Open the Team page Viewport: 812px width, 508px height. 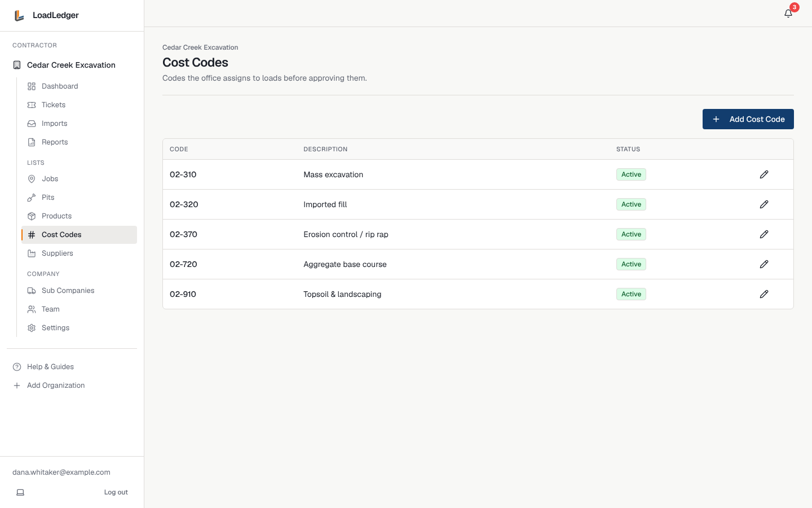tap(79, 309)
